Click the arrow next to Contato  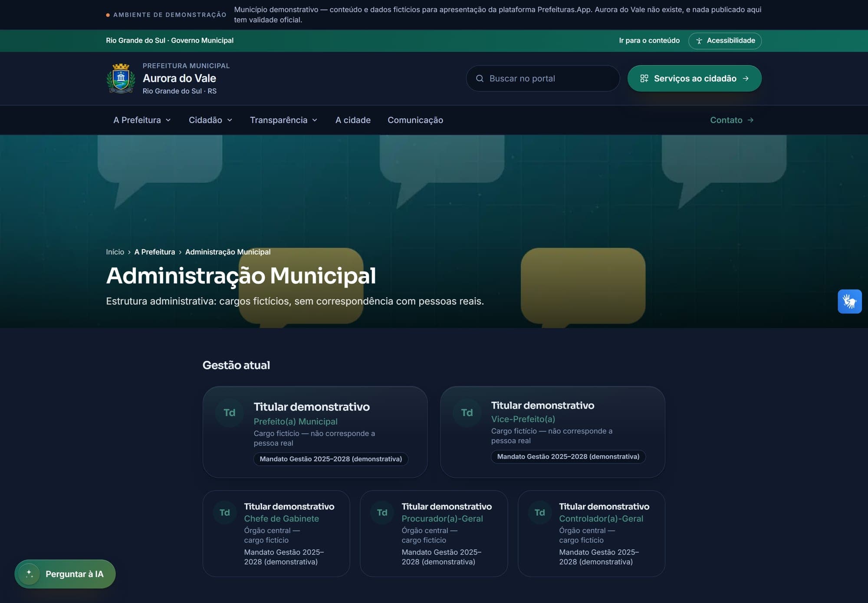point(750,120)
